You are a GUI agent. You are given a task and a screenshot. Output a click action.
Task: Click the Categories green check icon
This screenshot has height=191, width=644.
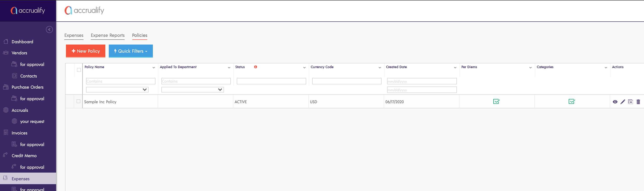pyautogui.click(x=572, y=101)
